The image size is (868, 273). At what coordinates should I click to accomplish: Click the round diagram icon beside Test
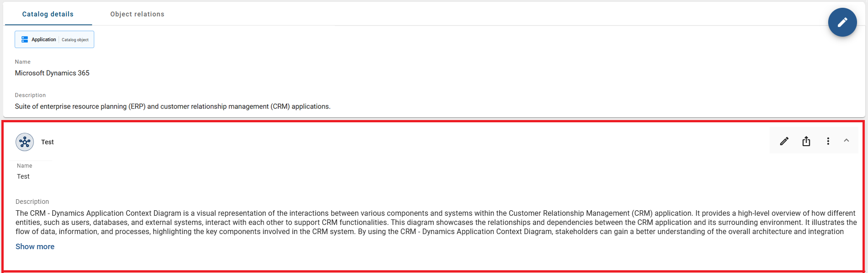coord(25,142)
